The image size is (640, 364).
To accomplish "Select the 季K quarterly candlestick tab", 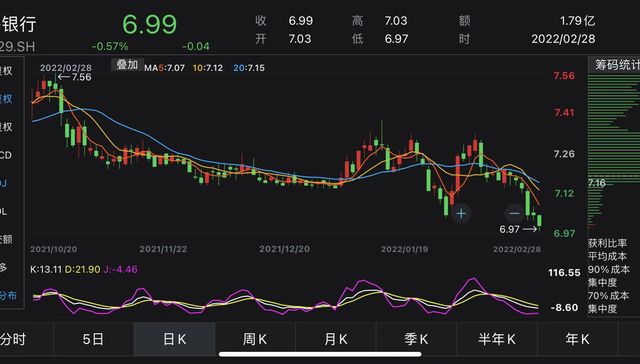I will pyautogui.click(x=416, y=339).
